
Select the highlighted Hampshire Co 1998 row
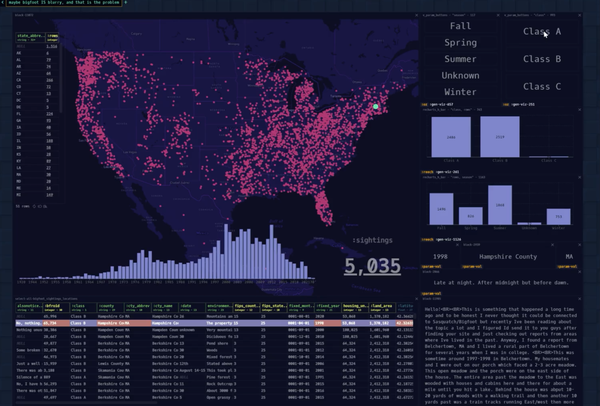click(x=214, y=323)
